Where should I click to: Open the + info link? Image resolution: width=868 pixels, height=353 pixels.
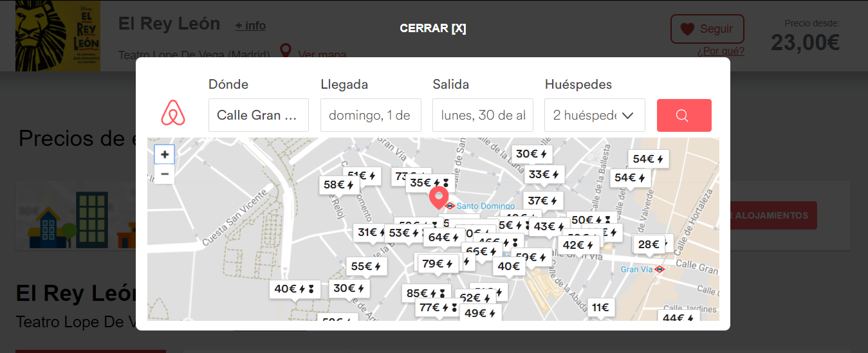250,26
